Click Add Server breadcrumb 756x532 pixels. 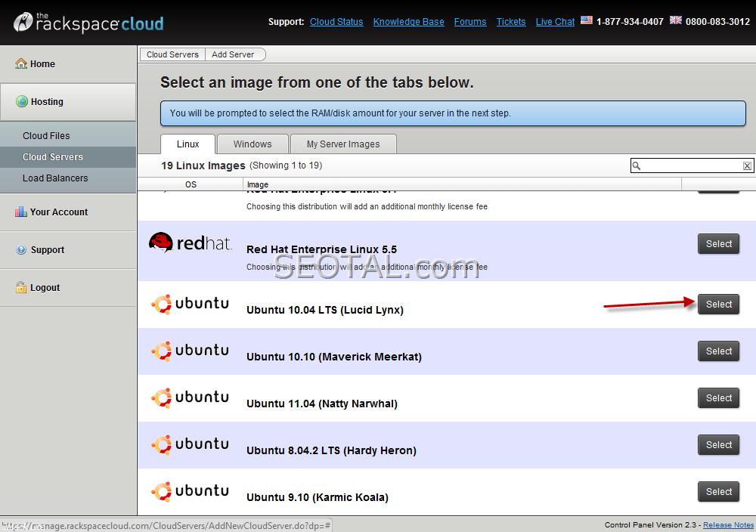pyautogui.click(x=234, y=54)
